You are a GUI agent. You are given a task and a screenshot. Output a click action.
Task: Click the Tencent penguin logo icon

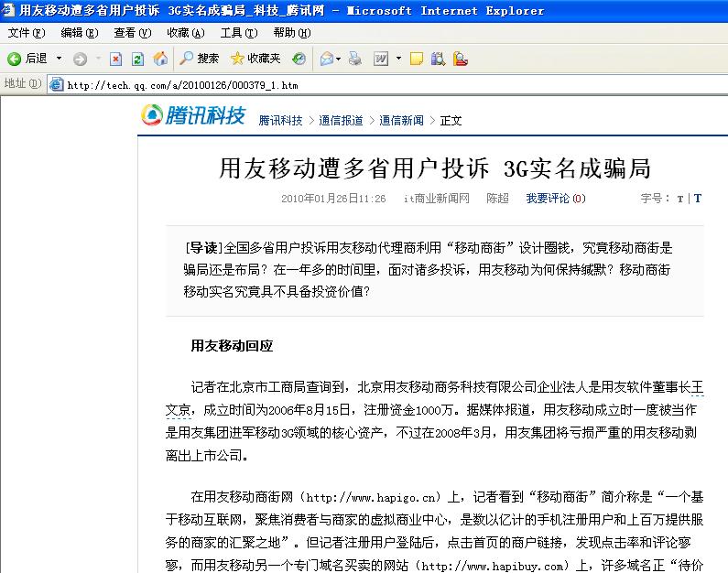[152, 114]
